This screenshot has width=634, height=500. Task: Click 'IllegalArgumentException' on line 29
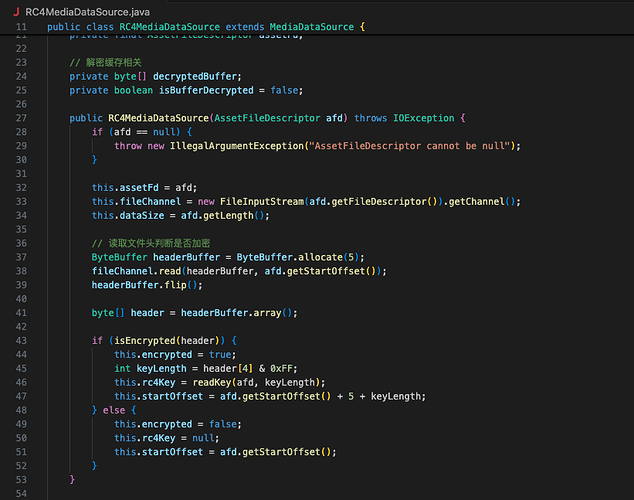click(237, 146)
